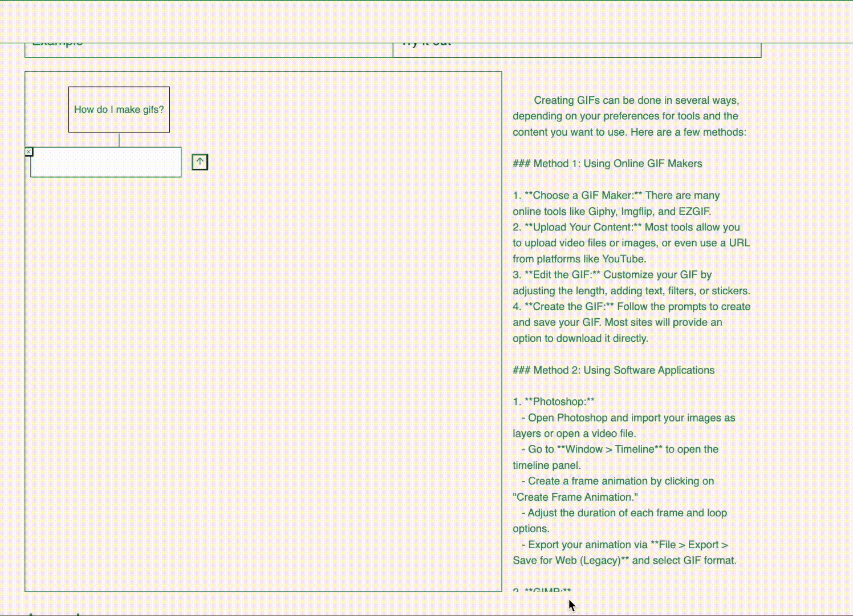Image resolution: width=853 pixels, height=616 pixels.
Task: Click the empty canvas area of the conversation panel
Action: (x=262, y=371)
